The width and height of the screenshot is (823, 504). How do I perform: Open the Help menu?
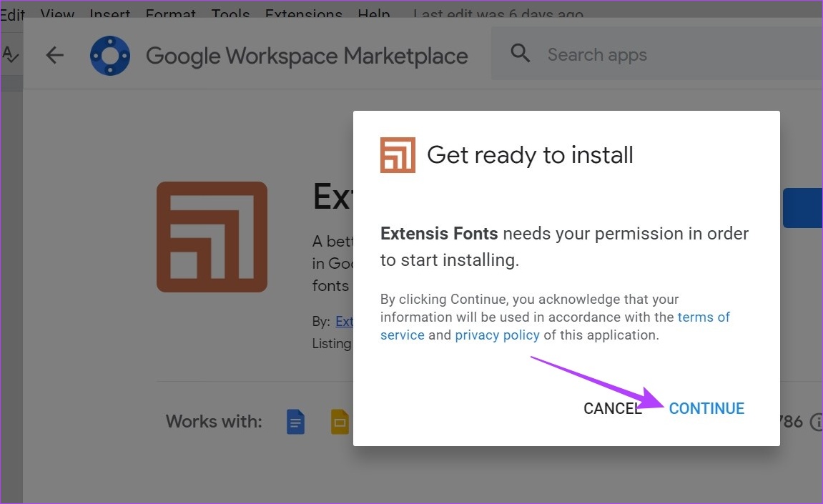click(374, 14)
